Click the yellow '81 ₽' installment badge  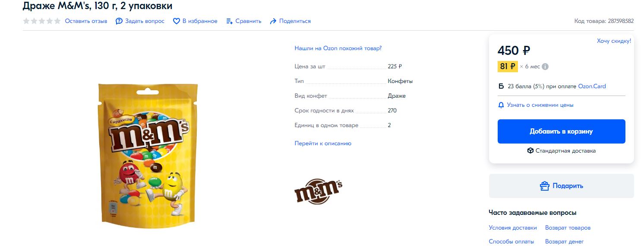click(x=508, y=66)
